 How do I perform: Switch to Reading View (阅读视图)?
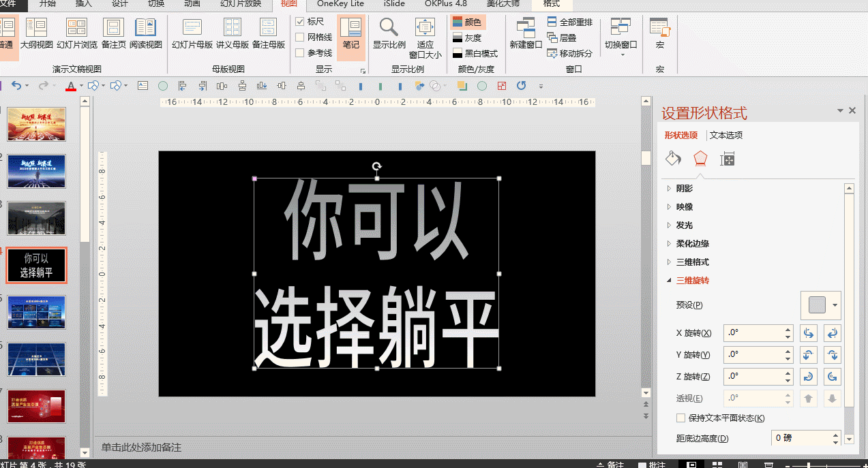coord(146,33)
